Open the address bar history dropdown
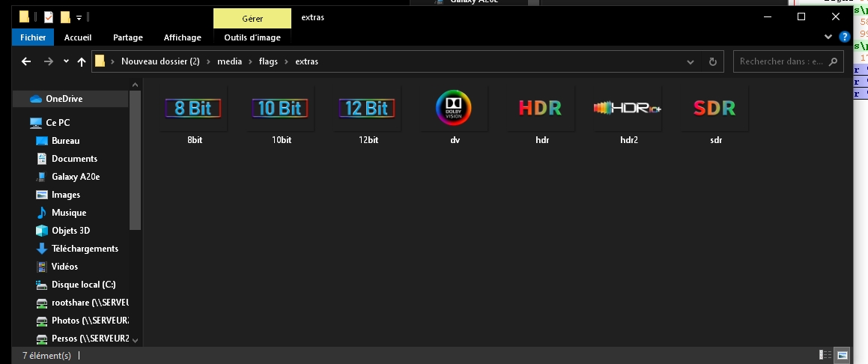 (x=691, y=62)
